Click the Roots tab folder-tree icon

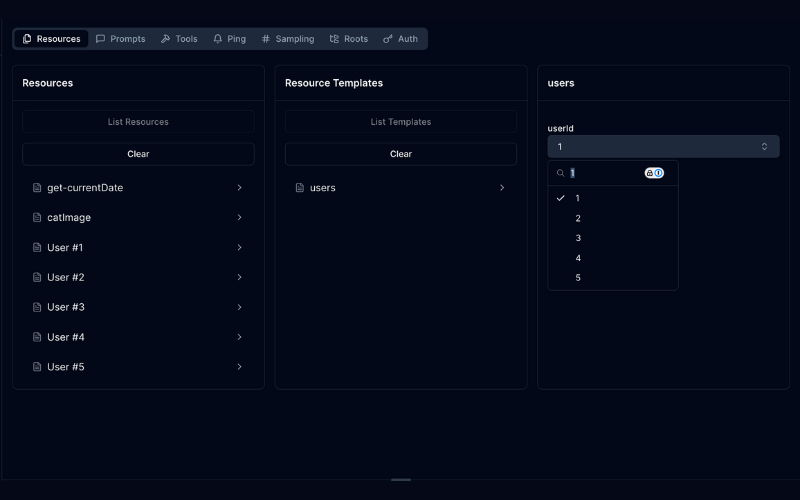tap(334, 39)
